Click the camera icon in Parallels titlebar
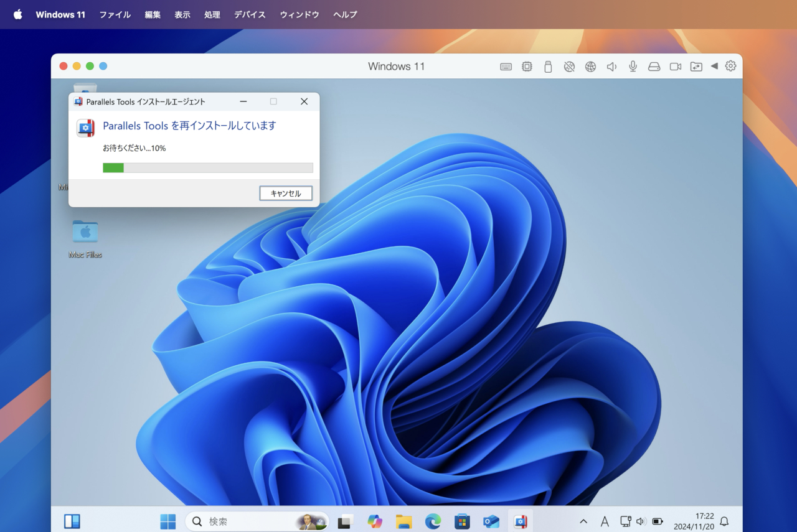Image resolution: width=797 pixels, height=532 pixels. 675,67
